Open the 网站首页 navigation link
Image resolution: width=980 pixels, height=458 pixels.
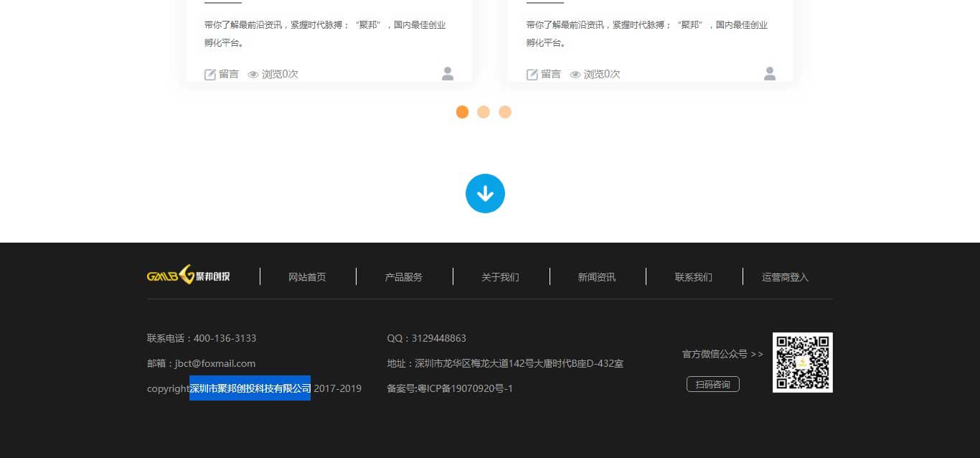(x=307, y=276)
